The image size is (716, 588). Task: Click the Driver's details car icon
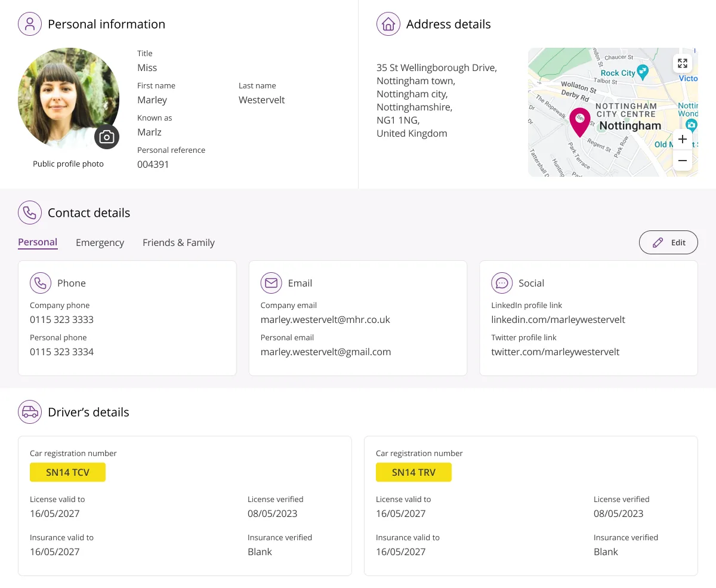pyautogui.click(x=30, y=412)
